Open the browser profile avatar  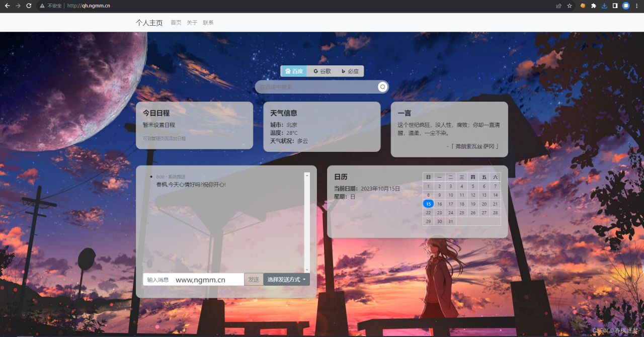626,6
